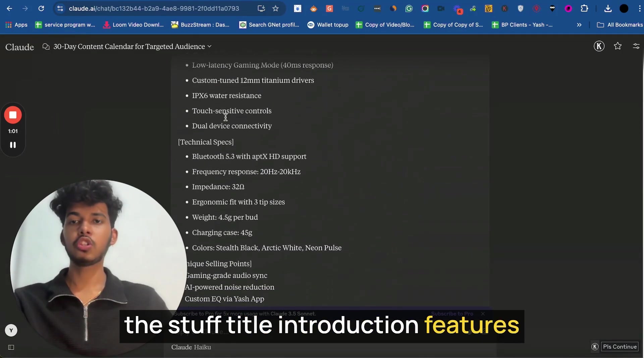Image resolution: width=644 pixels, height=358 pixels.
Task: Open the Extensions puzzle piece menu
Action: pyautogui.click(x=584, y=8)
